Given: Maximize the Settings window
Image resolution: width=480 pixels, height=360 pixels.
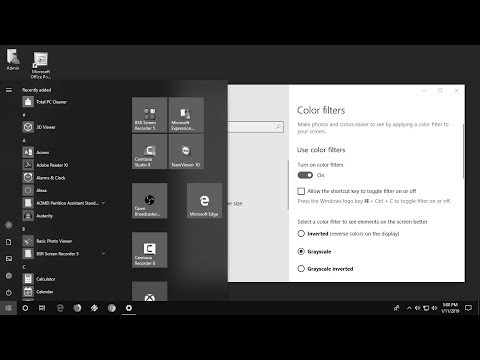Looking at the screenshot, I should [x=440, y=90].
